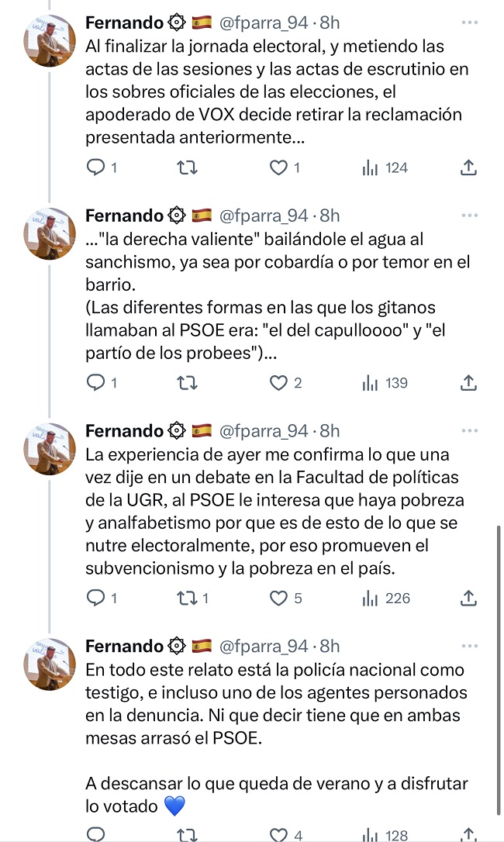The width and height of the screenshot is (504, 842).
Task: Like the tweet about UGR debate
Action: pos(278,599)
